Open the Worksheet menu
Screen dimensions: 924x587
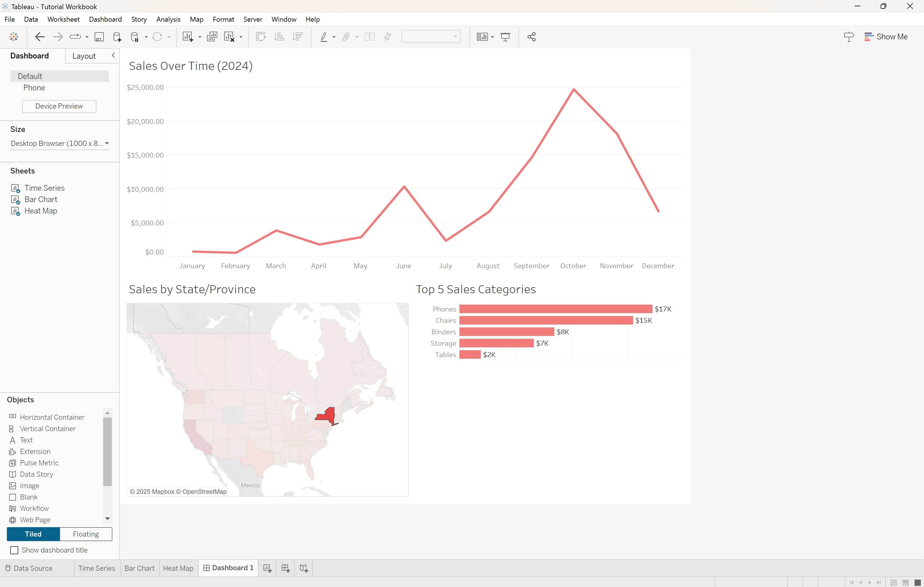click(63, 19)
